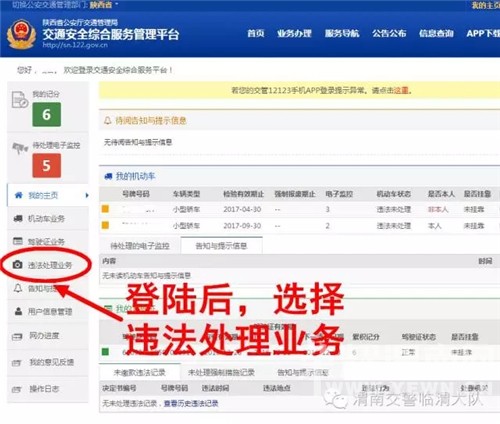The image size is (500, 424).
Task: Switch to 待处理的电子监控 tab
Action: 140,246
